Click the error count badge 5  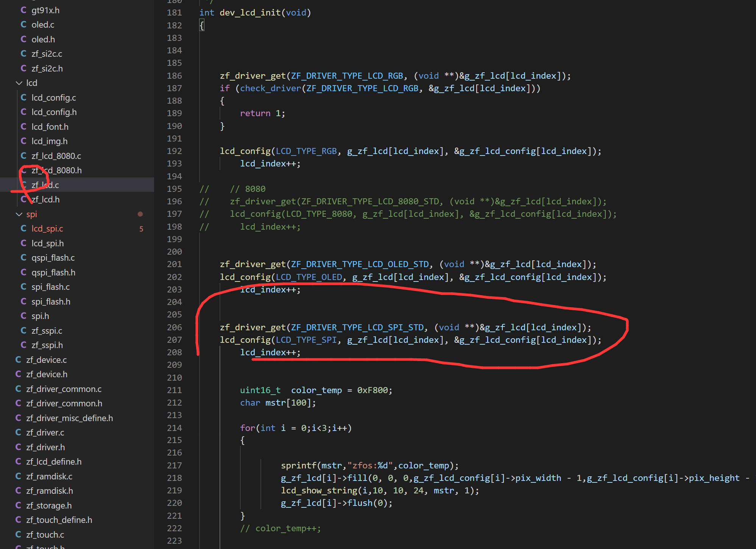pyautogui.click(x=141, y=229)
